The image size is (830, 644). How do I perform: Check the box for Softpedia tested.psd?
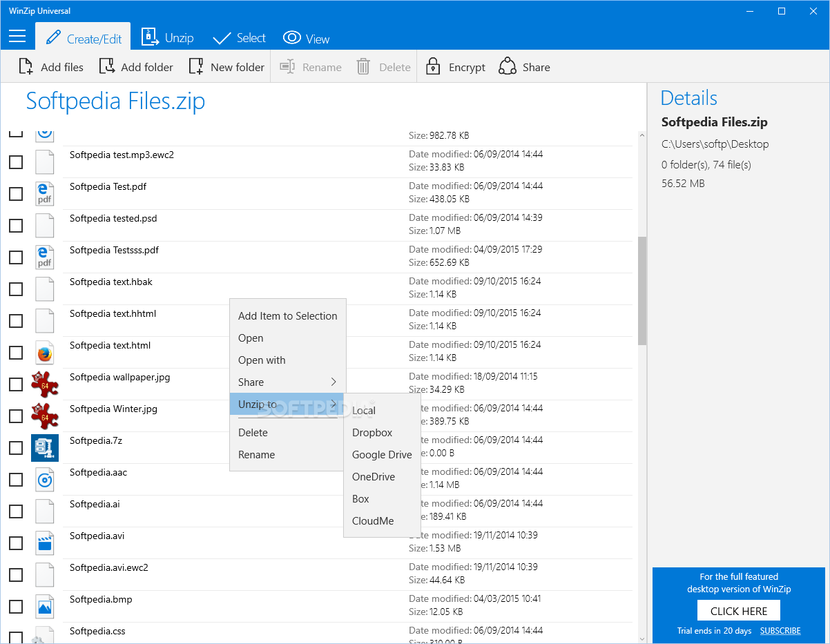click(x=16, y=226)
